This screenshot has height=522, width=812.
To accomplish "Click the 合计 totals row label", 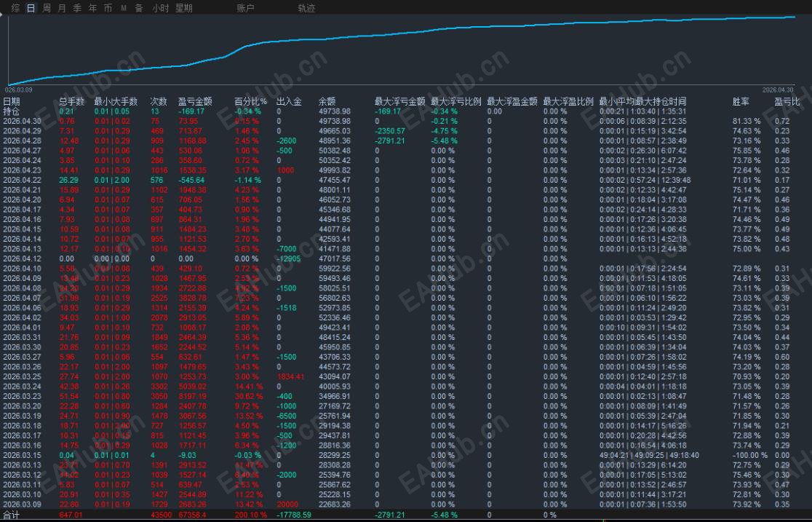I will [x=12, y=515].
